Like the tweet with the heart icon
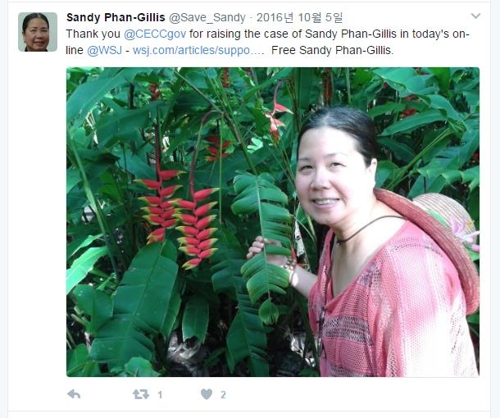 click(206, 394)
